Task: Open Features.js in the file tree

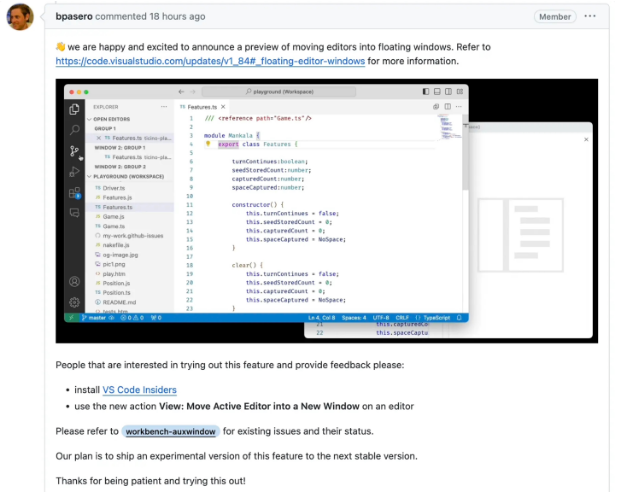Action: click(117, 198)
